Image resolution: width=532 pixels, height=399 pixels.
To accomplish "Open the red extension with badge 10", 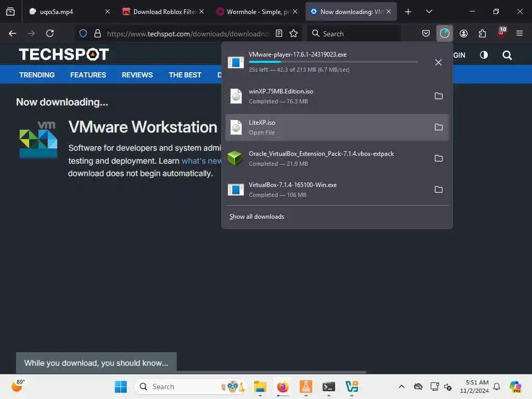I will pos(501,33).
